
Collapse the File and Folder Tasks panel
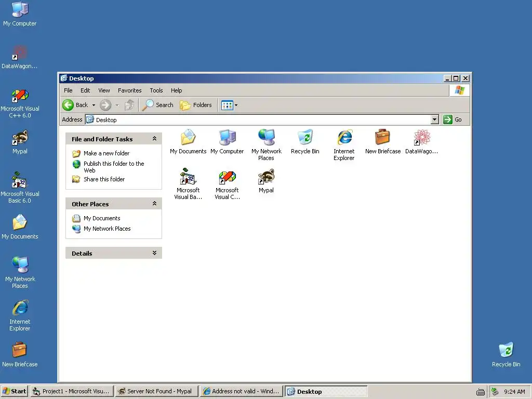pyautogui.click(x=154, y=139)
